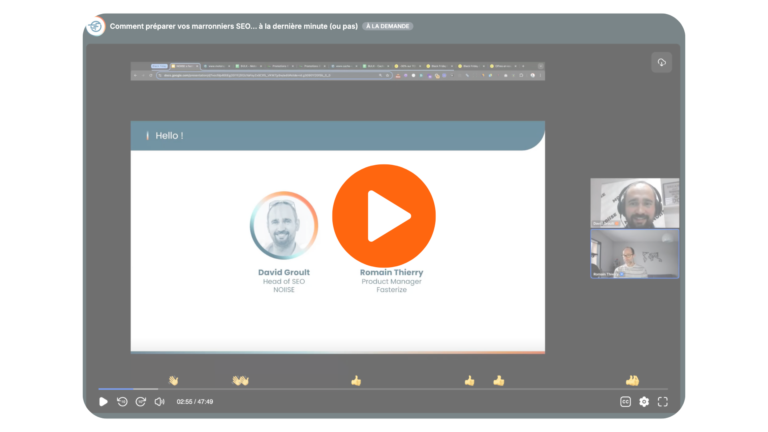Mute the video with the speaker icon
The image size is (768, 432).
(x=160, y=402)
